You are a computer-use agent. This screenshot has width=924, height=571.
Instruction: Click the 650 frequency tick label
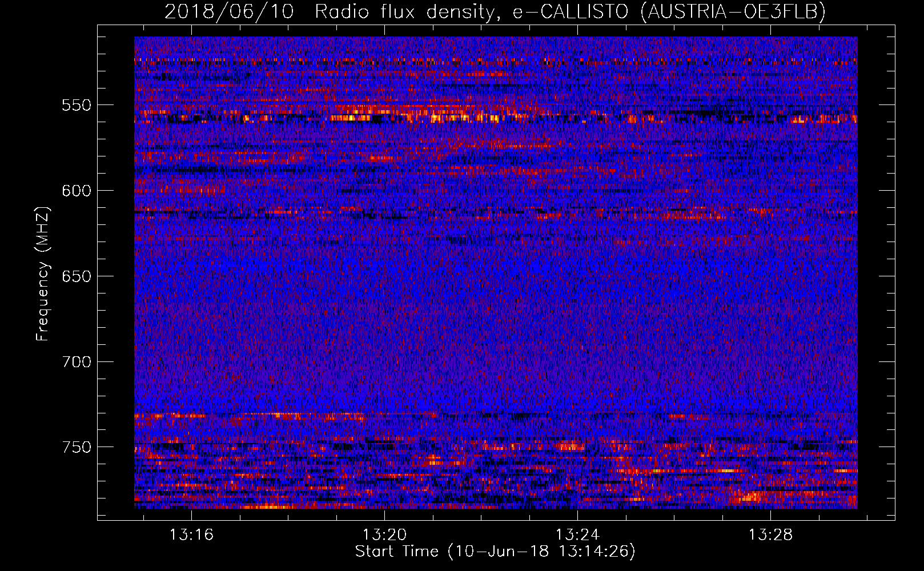point(77,276)
